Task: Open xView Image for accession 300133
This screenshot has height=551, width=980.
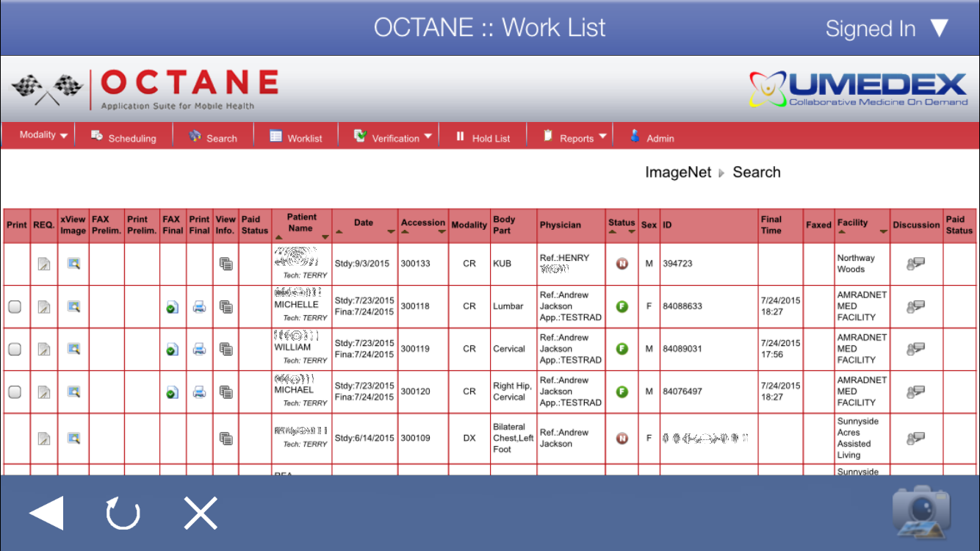Action: click(x=73, y=264)
